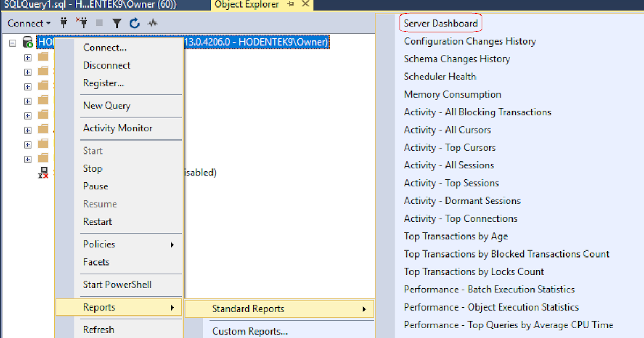The image size is (644, 338).
Task: Collapse the HODENTEK9 server node
Action: click(x=12, y=42)
